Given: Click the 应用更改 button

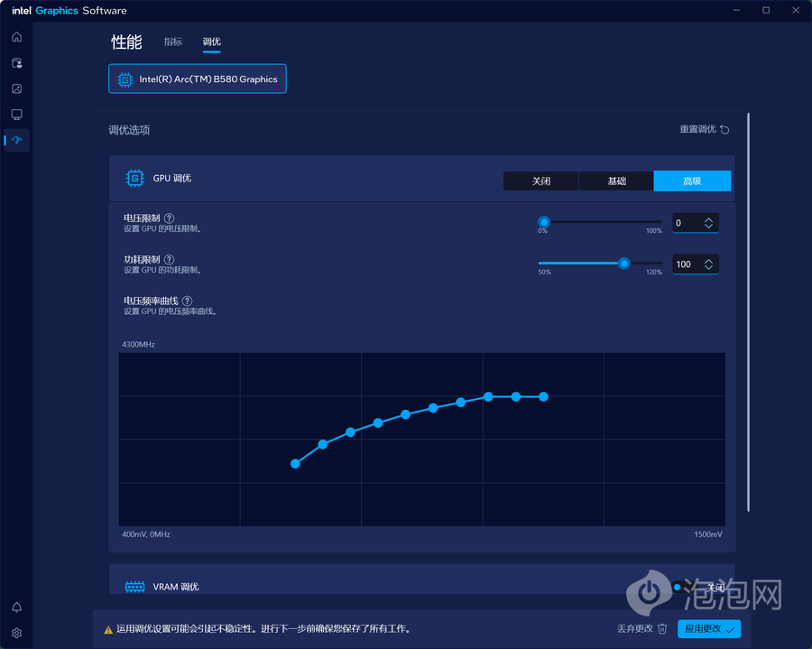Looking at the screenshot, I should point(709,629).
